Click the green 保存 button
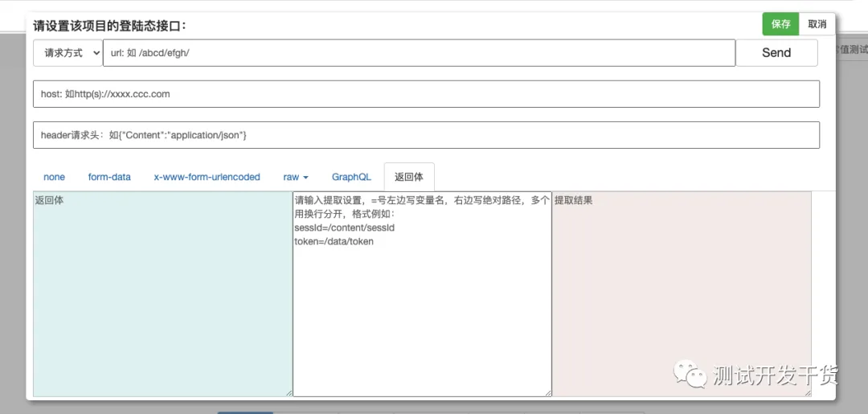This screenshot has height=414, width=868. [x=780, y=24]
